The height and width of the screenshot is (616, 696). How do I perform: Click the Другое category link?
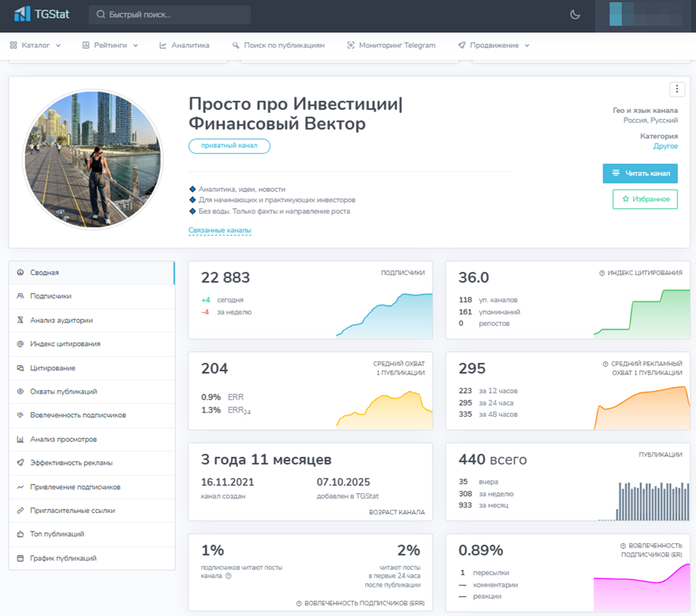(x=665, y=146)
